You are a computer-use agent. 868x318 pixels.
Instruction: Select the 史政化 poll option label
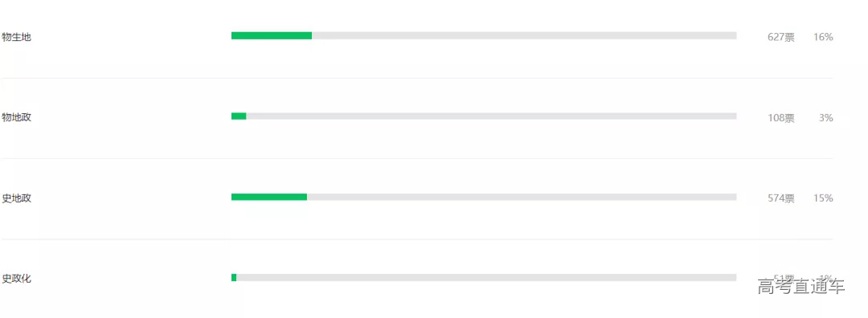tap(17, 278)
